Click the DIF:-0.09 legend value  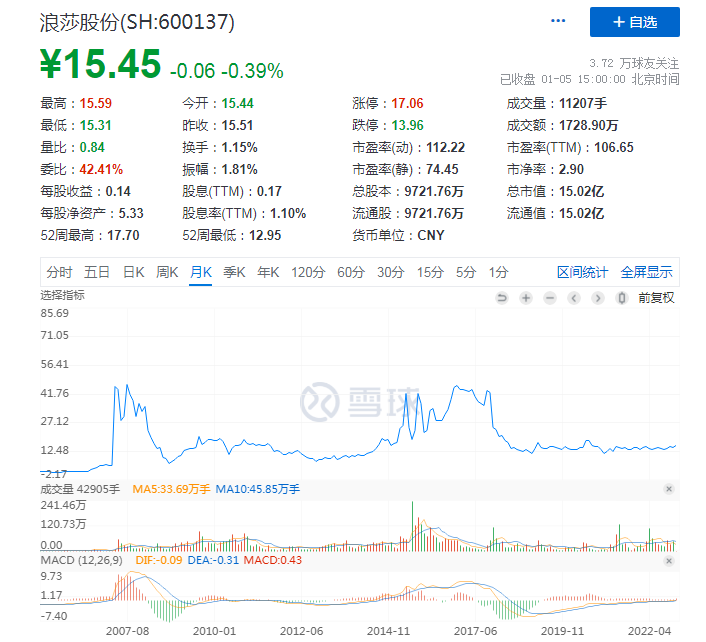(158, 561)
